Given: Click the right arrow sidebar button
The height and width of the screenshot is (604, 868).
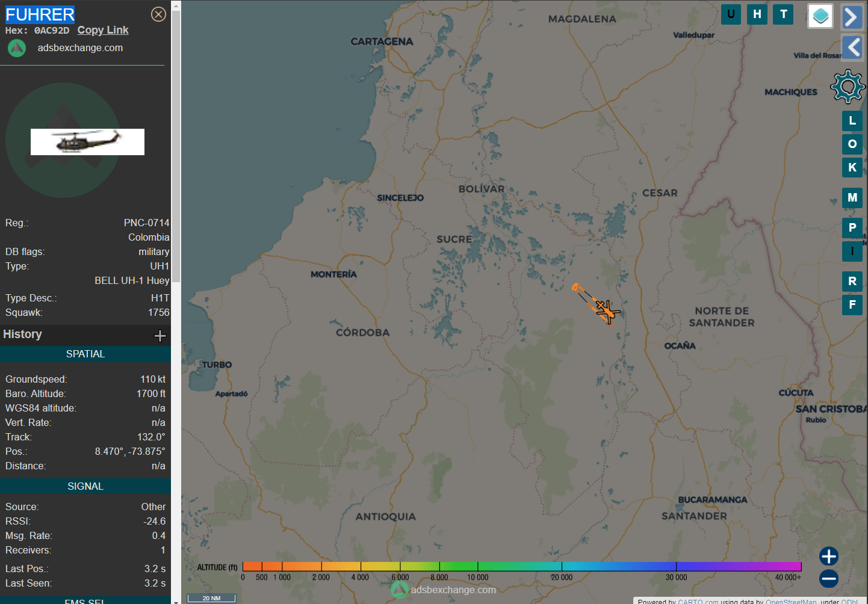Looking at the screenshot, I should [852, 17].
